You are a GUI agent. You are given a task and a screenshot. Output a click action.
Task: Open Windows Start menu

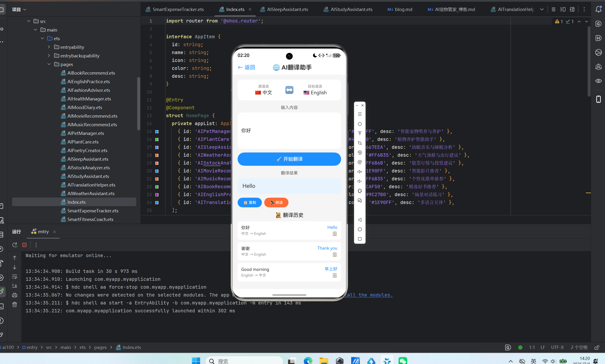(x=196, y=361)
